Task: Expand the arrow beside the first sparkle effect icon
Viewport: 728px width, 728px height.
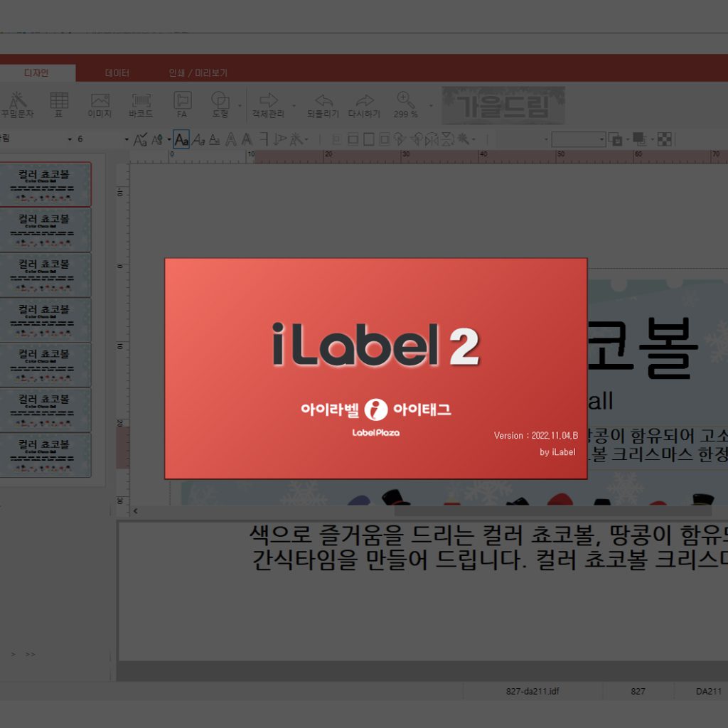Action: (306, 139)
